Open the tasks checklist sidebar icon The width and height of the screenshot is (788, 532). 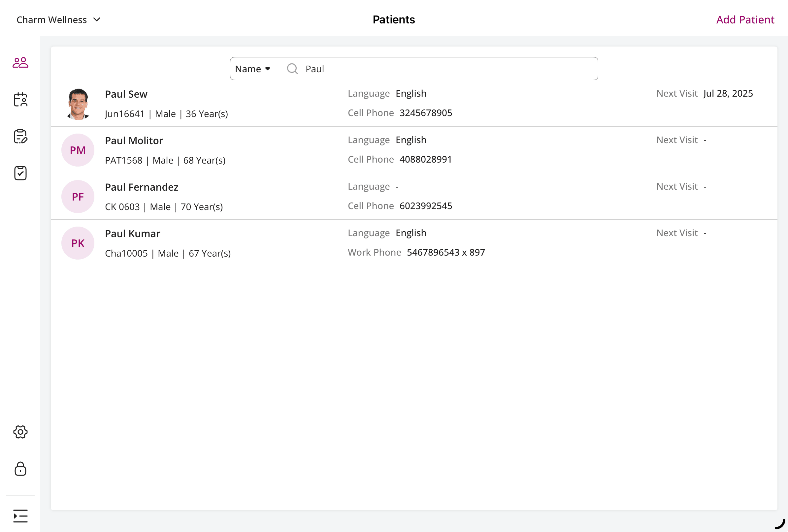(x=20, y=173)
